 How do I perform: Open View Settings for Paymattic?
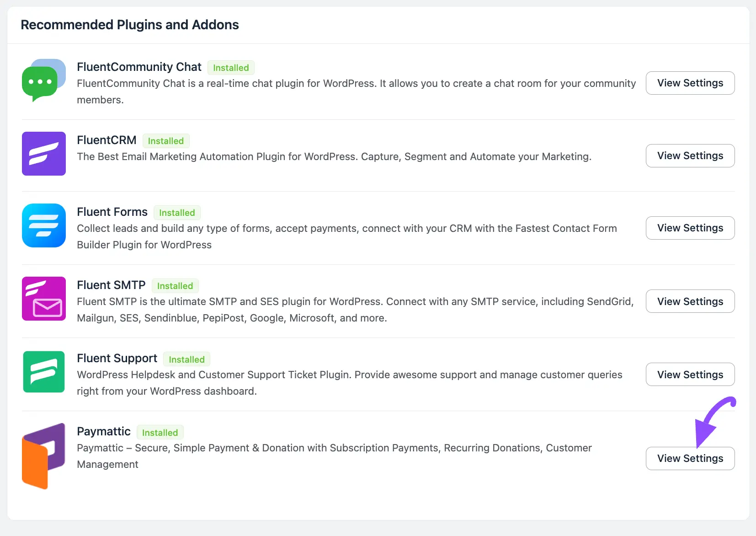coord(690,458)
